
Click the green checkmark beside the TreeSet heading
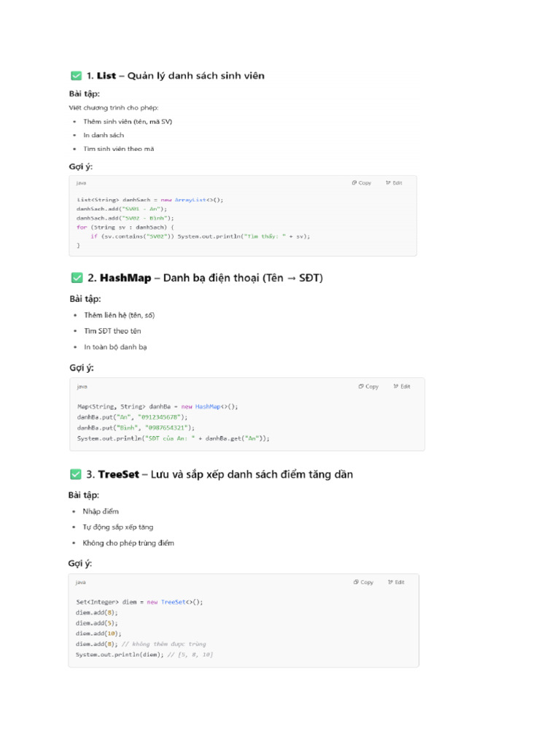pyautogui.click(x=76, y=474)
